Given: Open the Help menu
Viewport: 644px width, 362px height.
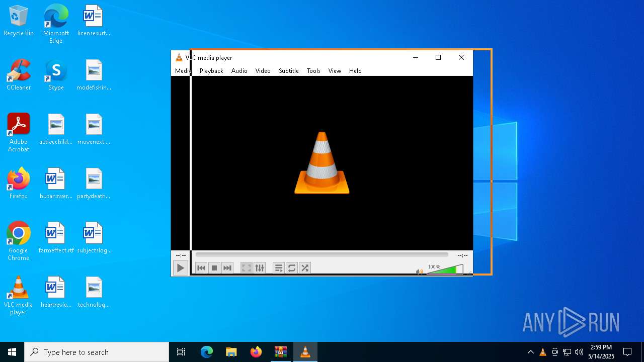Looking at the screenshot, I should 355,71.
